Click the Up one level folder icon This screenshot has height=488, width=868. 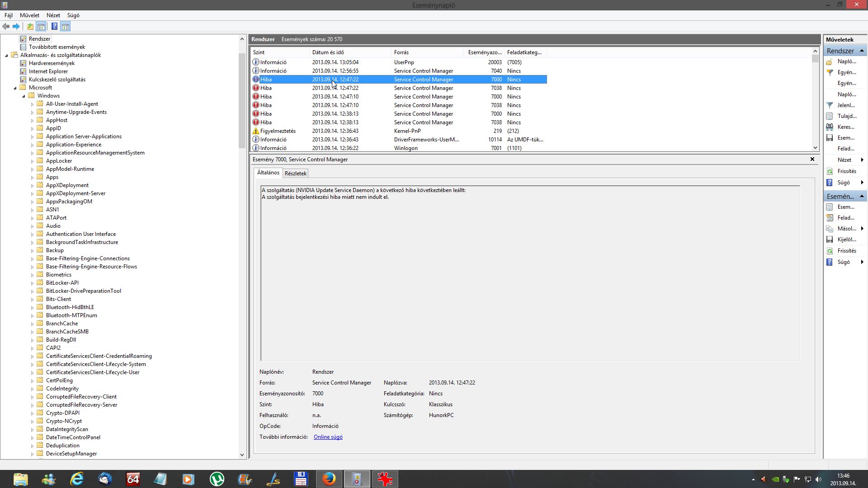[30, 27]
